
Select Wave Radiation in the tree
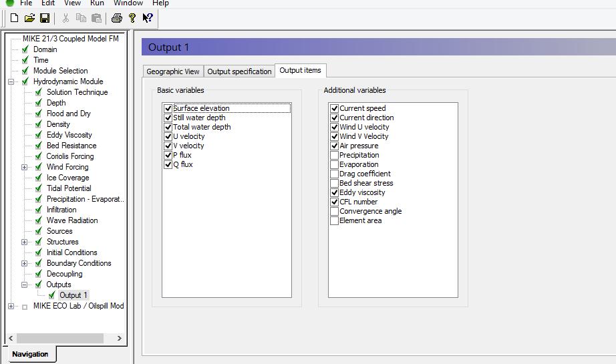click(x=72, y=220)
